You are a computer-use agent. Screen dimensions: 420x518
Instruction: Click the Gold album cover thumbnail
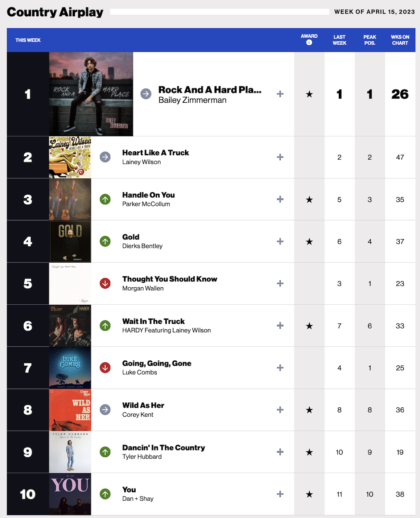click(70, 242)
